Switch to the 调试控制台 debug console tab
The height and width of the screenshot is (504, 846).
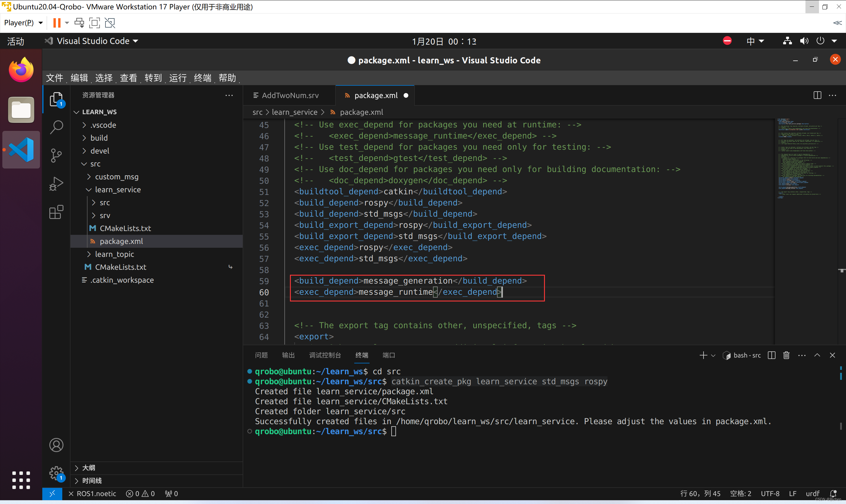325,355
